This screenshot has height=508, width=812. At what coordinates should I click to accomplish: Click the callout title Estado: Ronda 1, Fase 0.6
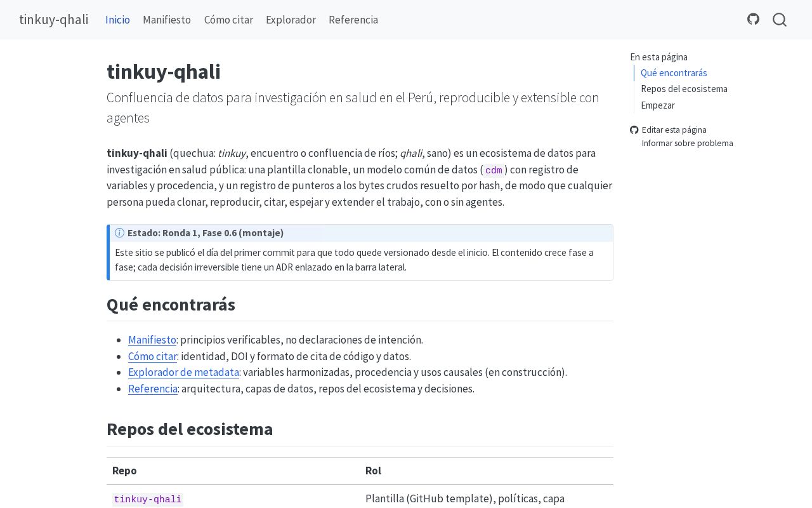pos(206,233)
